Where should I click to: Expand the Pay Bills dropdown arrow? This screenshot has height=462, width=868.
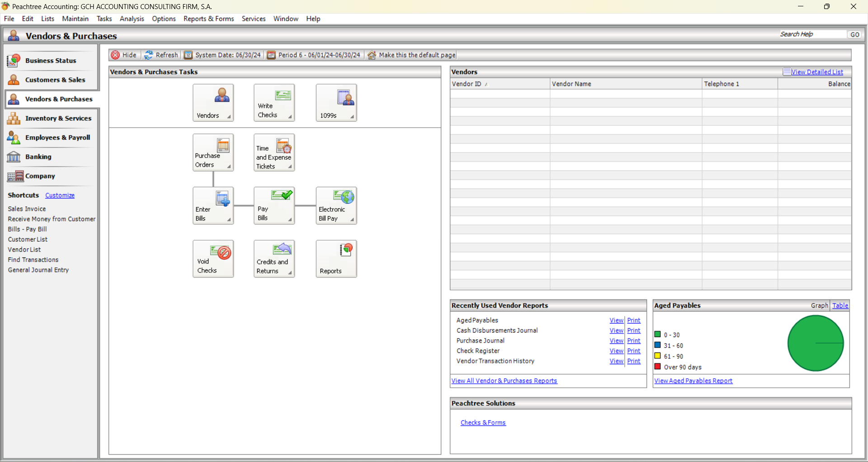290,220
